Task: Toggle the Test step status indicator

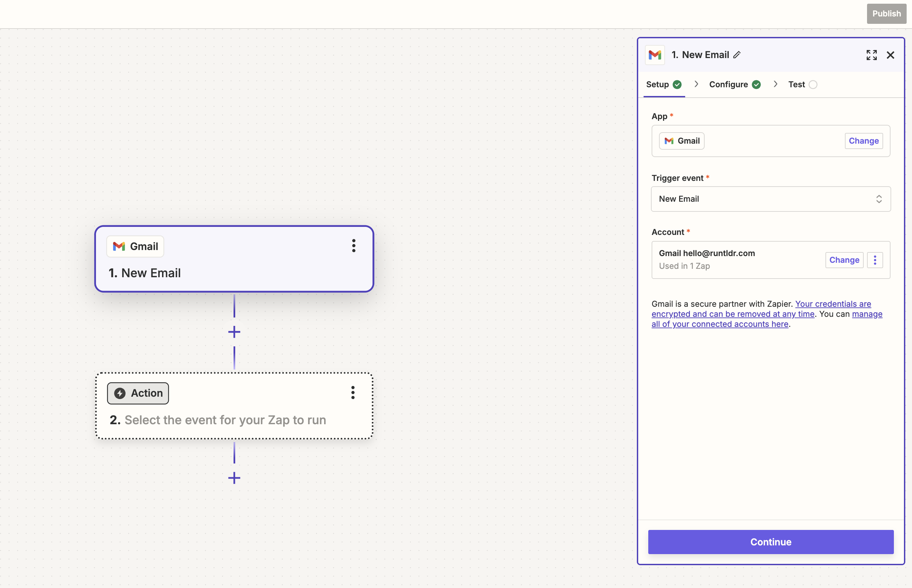Action: click(x=813, y=85)
